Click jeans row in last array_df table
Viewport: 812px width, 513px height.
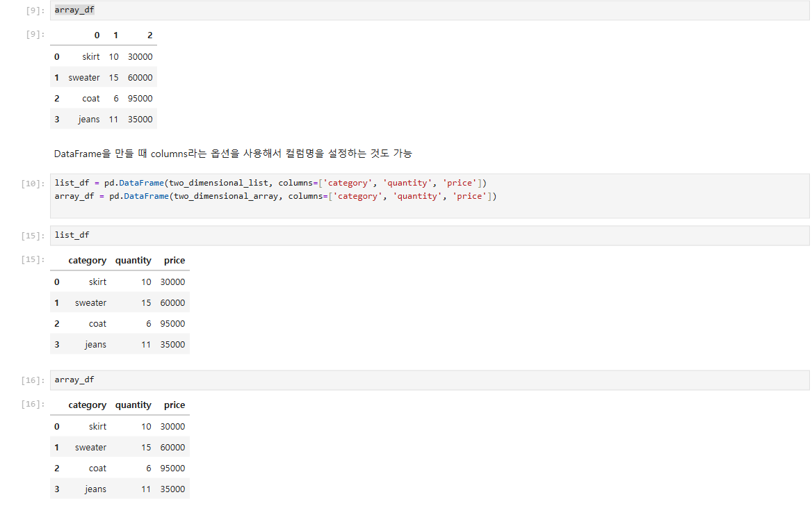coord(120,489)
